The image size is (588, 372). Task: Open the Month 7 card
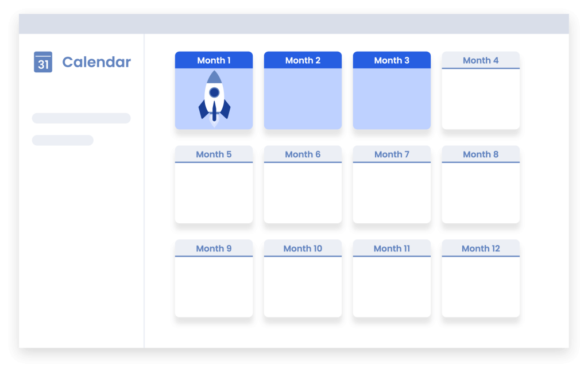[392, 185]
